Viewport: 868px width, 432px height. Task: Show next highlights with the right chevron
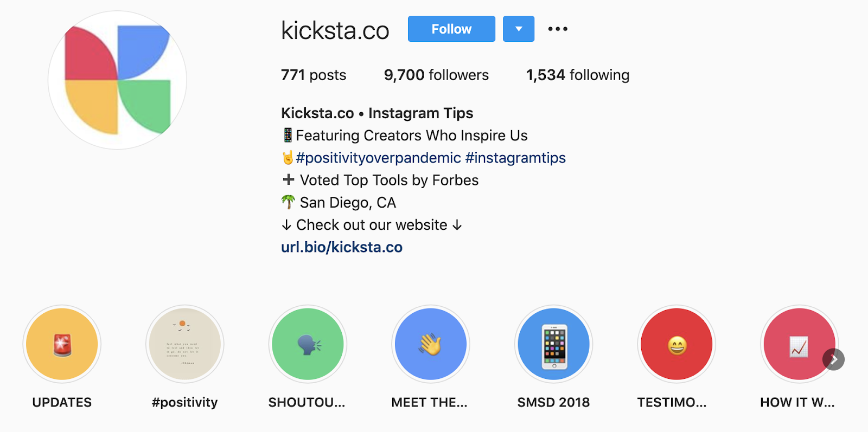834,359
